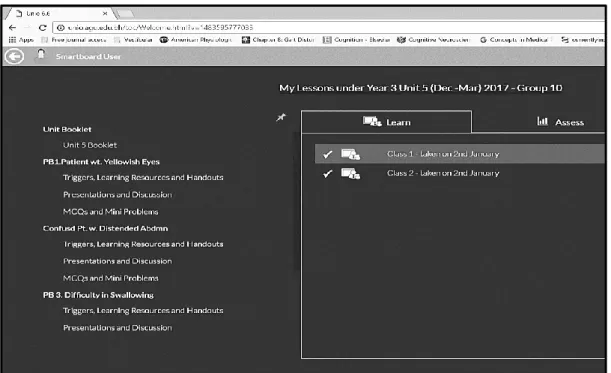Click the Smartboard User name label
This screenshot has width=611, height=373.
[88, 57]
